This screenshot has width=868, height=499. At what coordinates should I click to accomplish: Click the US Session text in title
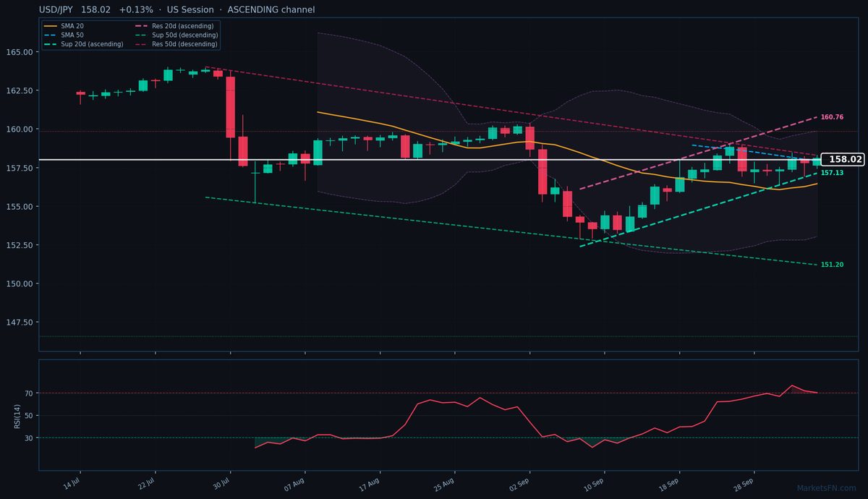190,10
